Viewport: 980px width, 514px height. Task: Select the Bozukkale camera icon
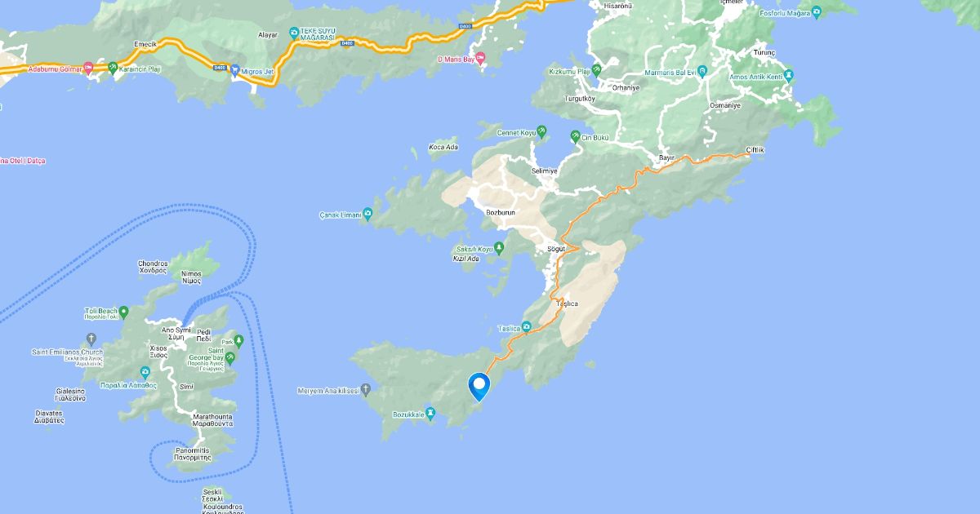click(430, 414)
